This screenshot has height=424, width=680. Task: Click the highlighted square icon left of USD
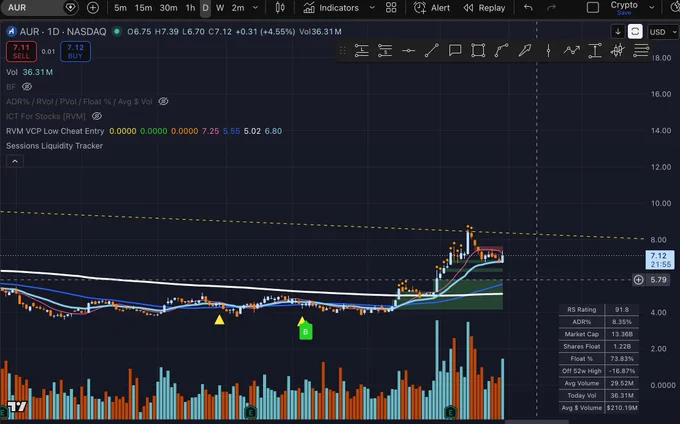click(635, 32)
